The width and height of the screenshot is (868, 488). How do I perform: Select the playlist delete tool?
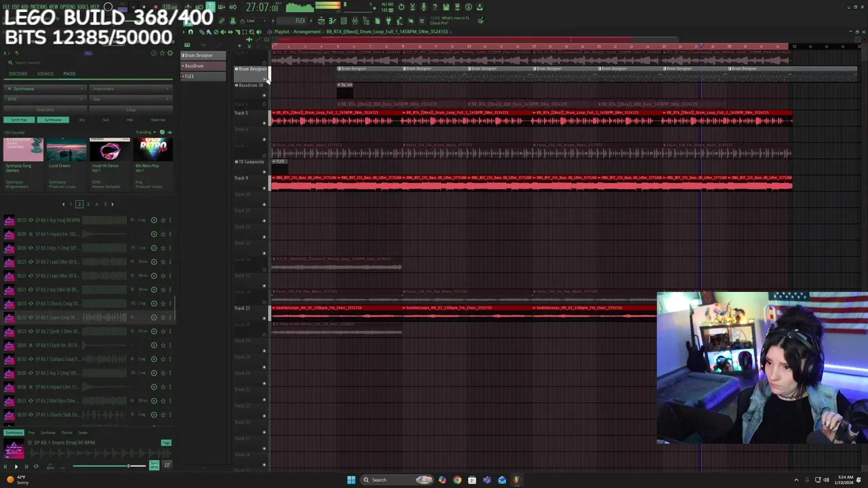(x=216, y=32)
